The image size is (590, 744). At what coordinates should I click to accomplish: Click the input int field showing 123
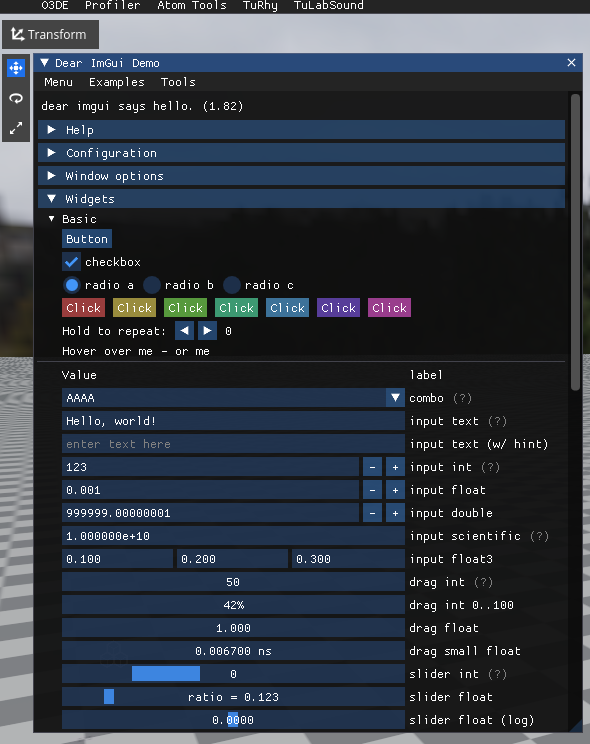(210, 467)
